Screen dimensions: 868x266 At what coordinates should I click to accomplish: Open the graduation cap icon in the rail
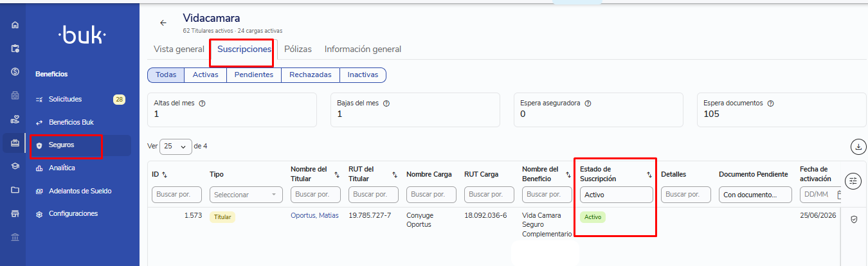[15, 166]
